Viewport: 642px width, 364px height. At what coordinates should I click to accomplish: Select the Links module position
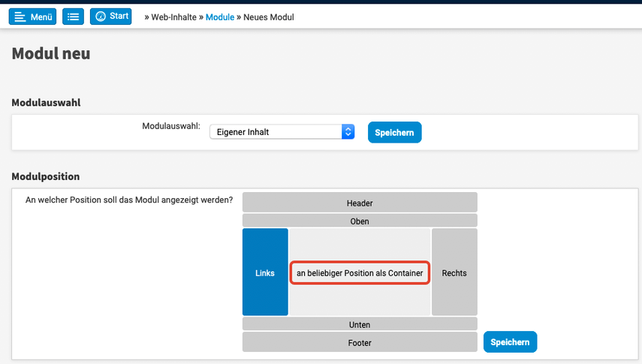coord(265,272)
